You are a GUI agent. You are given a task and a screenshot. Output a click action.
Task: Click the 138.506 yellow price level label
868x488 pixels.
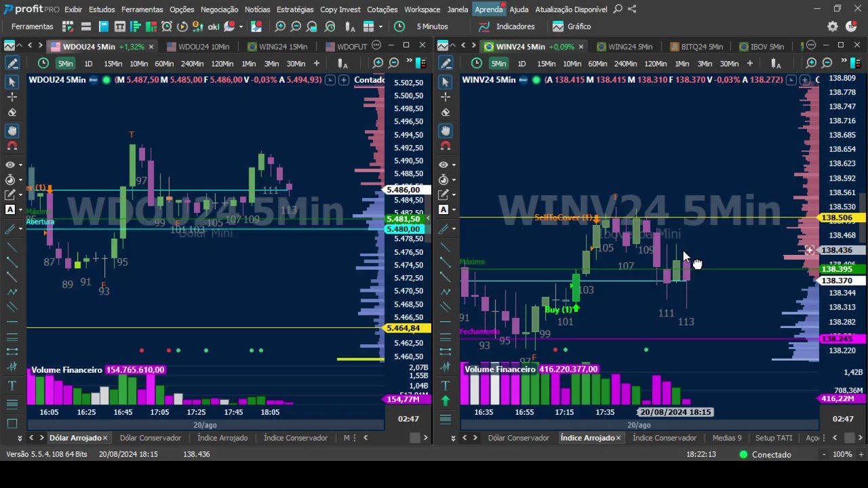coord(837,218)
